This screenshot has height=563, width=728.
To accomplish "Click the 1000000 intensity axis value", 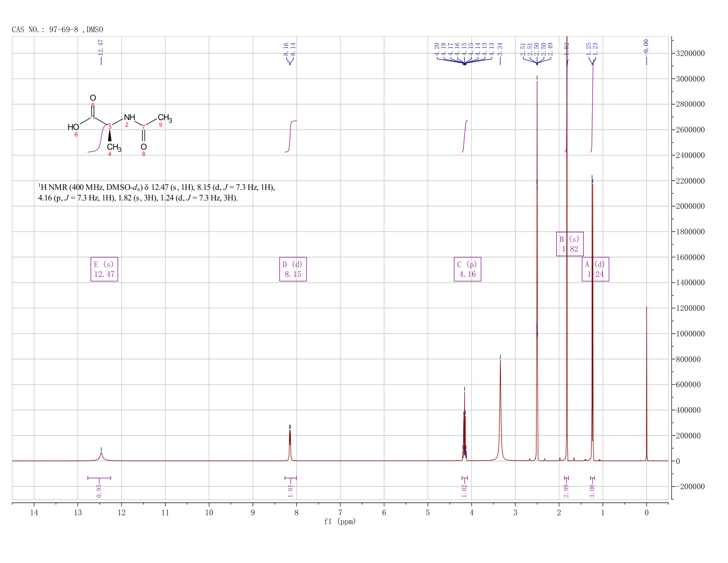I will 690,334.
